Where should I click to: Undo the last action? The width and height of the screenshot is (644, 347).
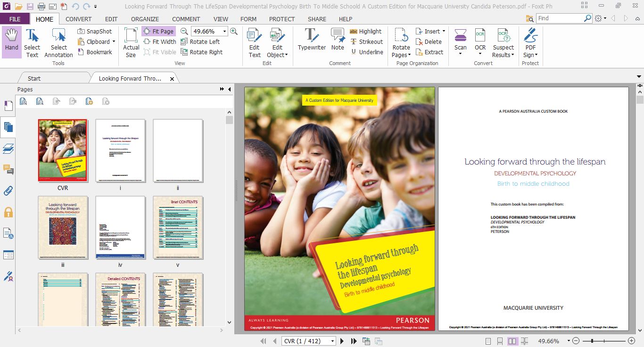click(x=75, y=7)
